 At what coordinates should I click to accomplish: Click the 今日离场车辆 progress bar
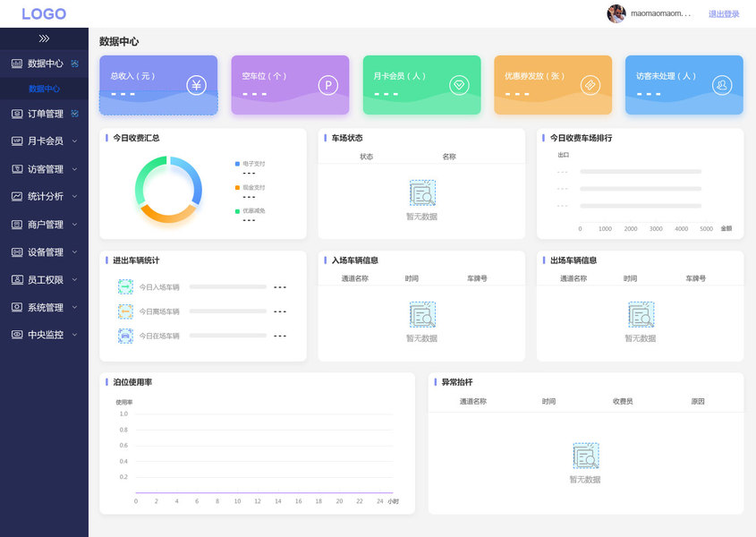point(227,311)
